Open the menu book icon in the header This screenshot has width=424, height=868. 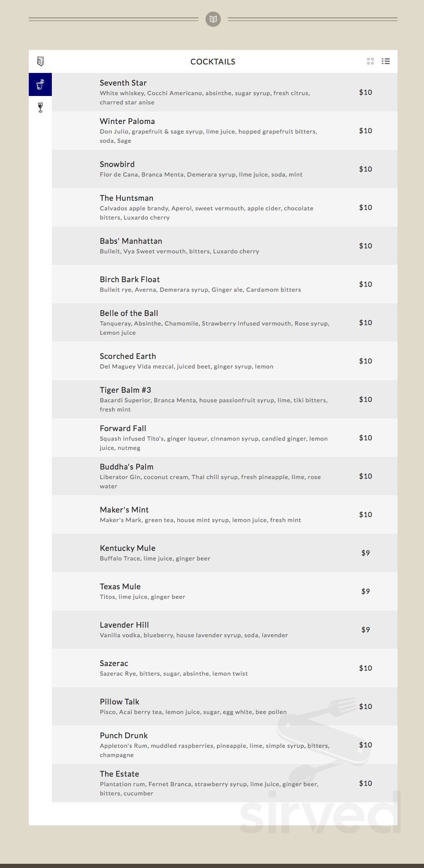(x=40, y=60)
